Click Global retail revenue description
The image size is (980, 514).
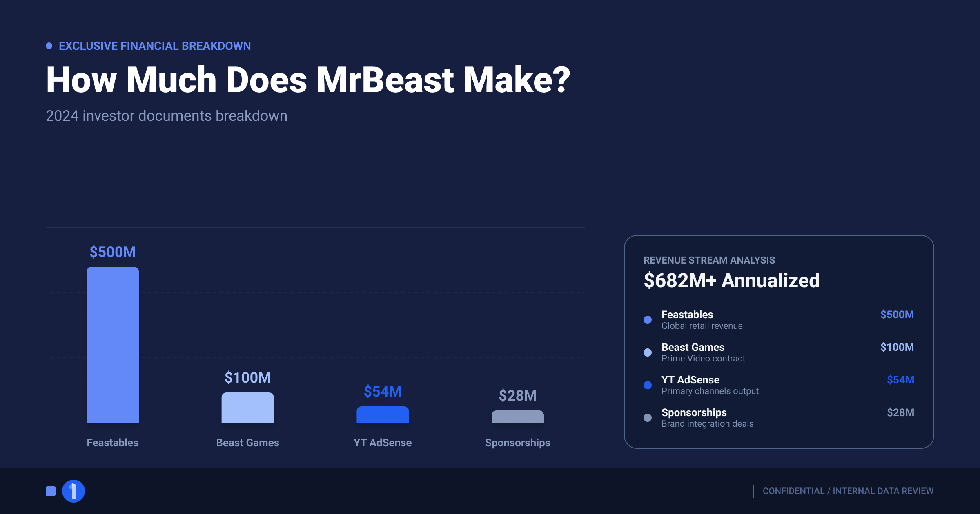[x=702, y=326]
